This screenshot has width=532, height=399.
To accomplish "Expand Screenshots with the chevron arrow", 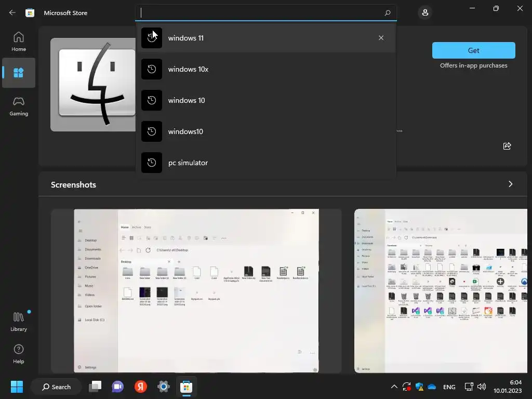I will pos(510,184).
